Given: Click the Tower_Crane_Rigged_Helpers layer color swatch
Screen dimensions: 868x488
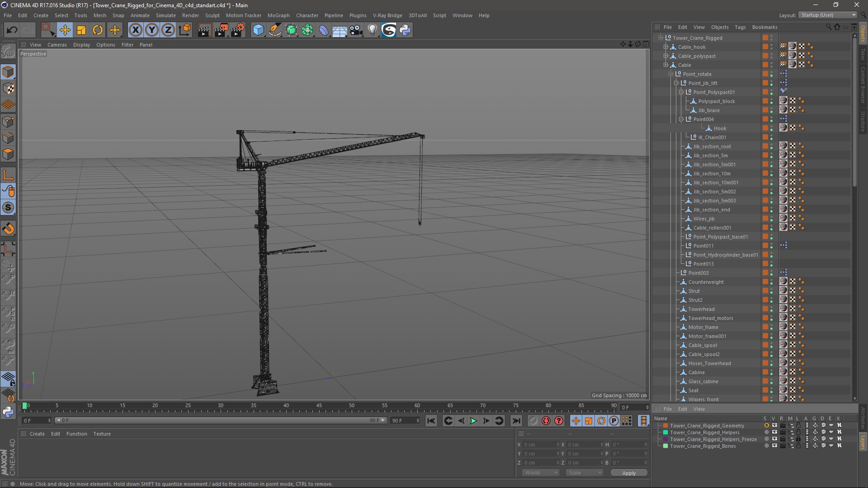Looking at the screenshot, I should tap(665, 432).
